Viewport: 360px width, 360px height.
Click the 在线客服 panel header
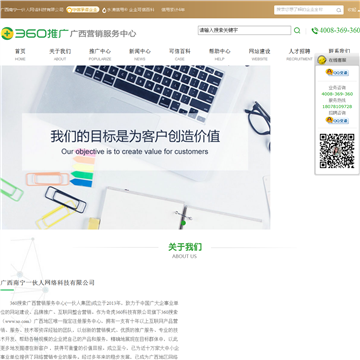point(337,60)
